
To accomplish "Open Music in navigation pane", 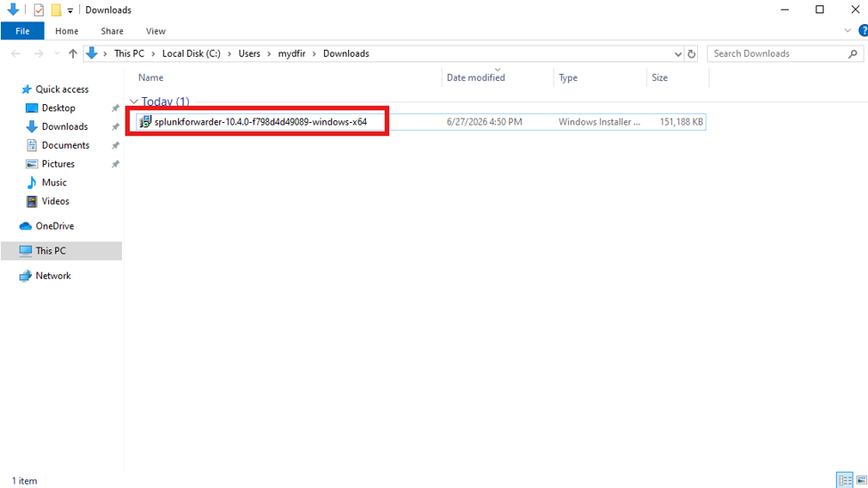I will 53,183.
